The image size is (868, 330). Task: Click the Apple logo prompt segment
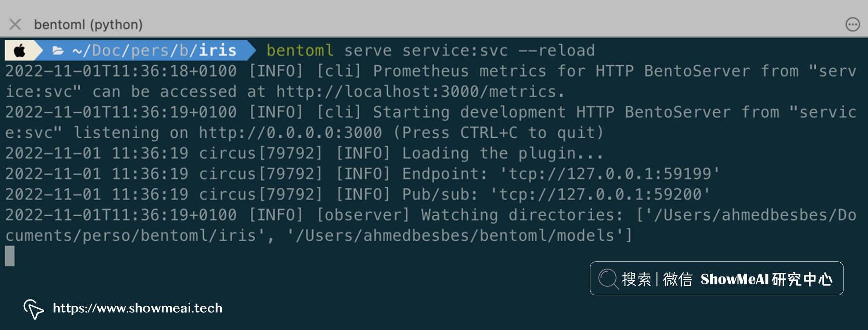tap(20, 51)
